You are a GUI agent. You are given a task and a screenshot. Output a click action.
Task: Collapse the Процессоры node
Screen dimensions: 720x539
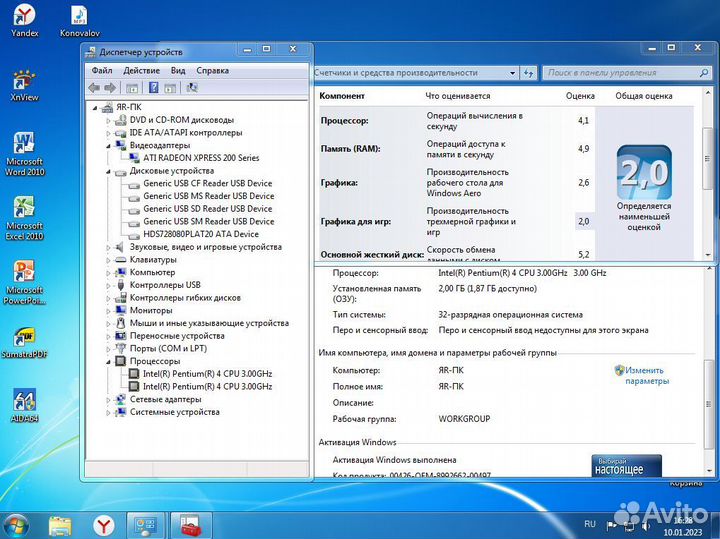click(108, 362)
